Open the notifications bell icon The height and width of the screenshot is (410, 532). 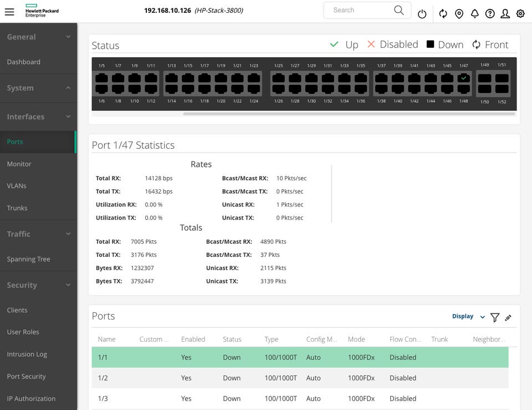coord(474,14)
